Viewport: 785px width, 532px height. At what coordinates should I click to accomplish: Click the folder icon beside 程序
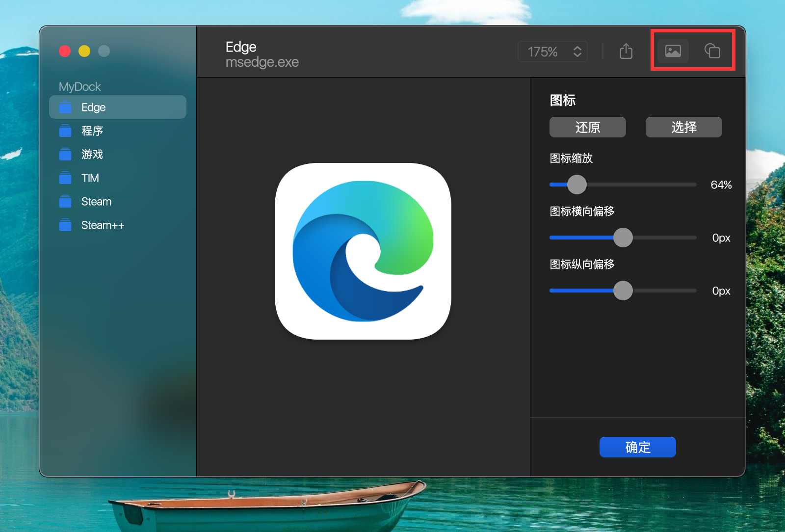pyautogui.click(x=65, y=131)
